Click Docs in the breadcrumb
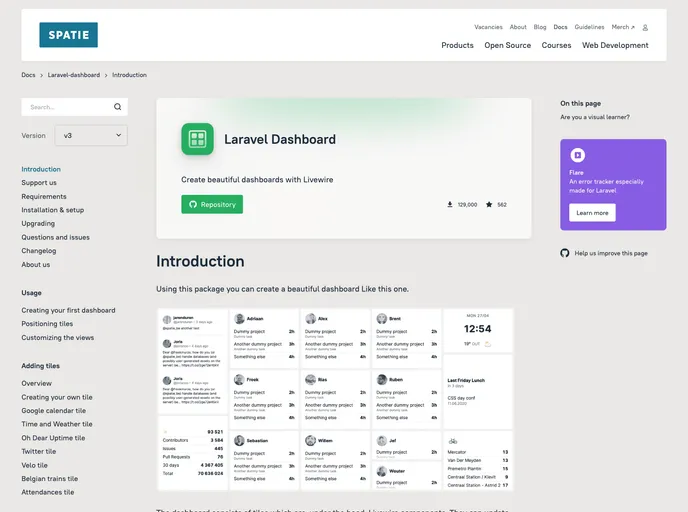Image resolution: width=688 pixels, height=512 pixels. (28, 75)
